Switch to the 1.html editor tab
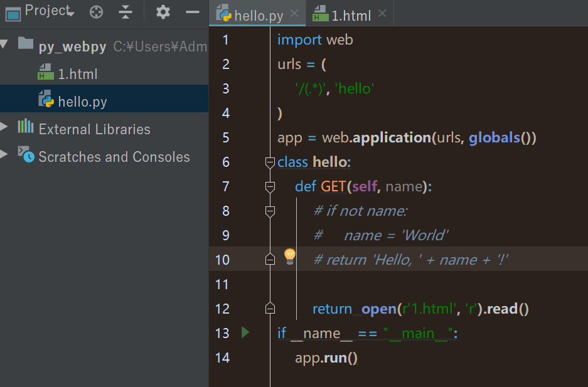Viewport: 588px width, 387px height. coord(350,15)
